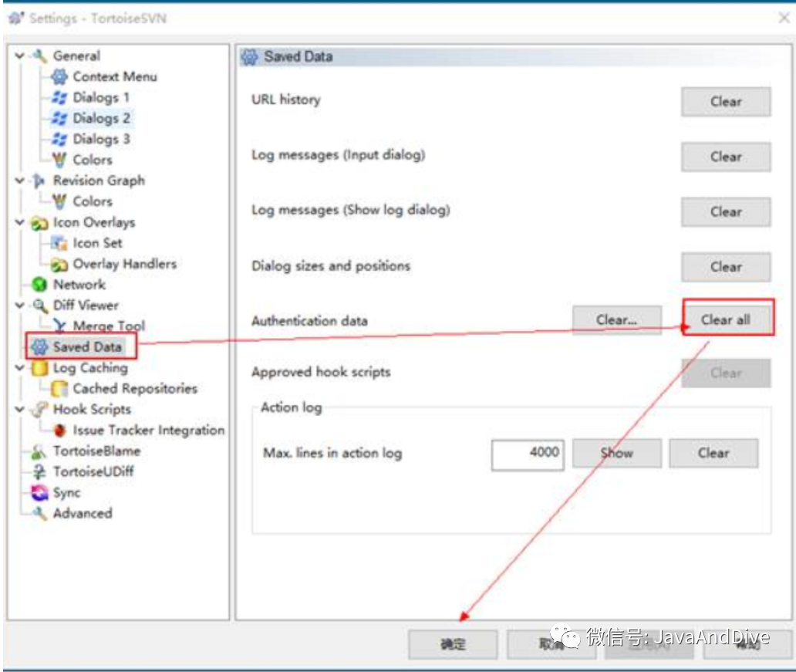
Task: Click the Diff Viewer magnifier icon
Action: click(x=39, y=306)
